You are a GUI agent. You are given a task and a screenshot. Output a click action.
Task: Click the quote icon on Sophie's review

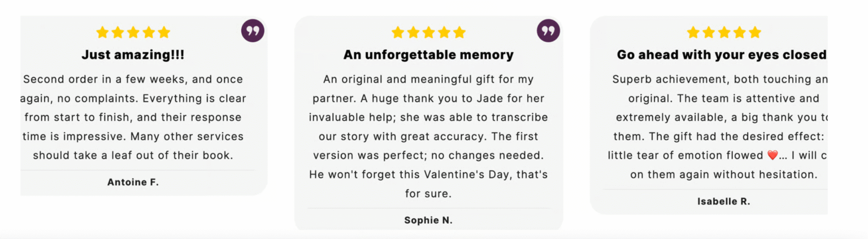[548, 31]
